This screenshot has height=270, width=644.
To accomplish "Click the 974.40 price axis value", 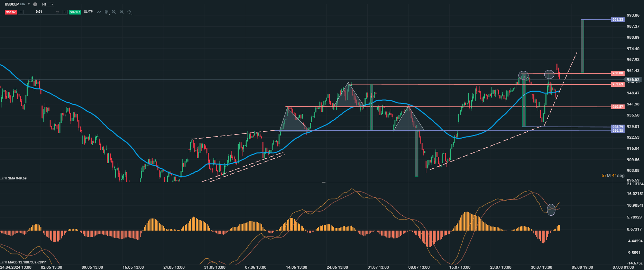I will point(633,49).
